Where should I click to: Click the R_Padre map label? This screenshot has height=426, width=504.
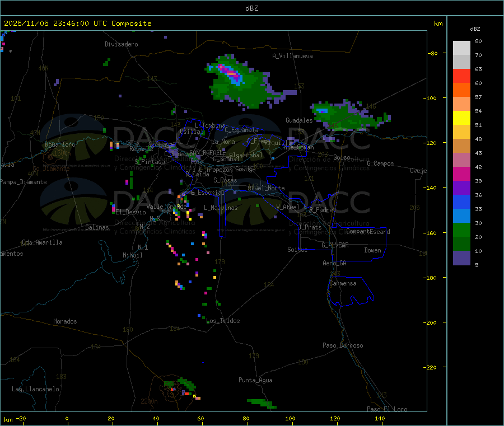point(321,210)
